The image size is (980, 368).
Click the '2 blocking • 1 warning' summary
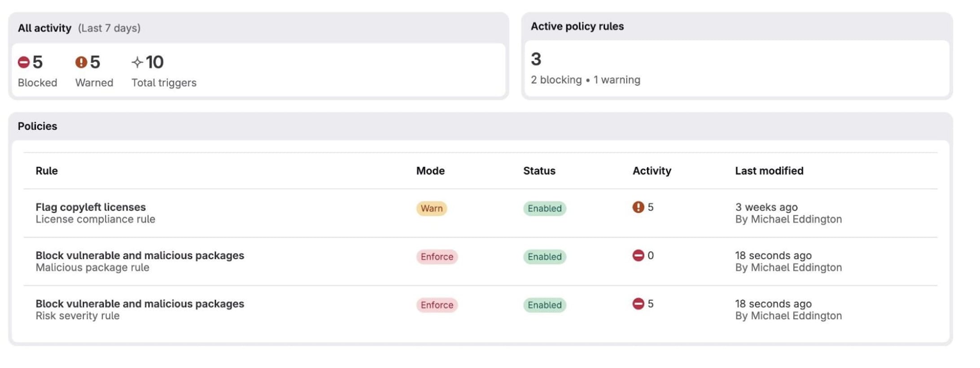[586, 80]
